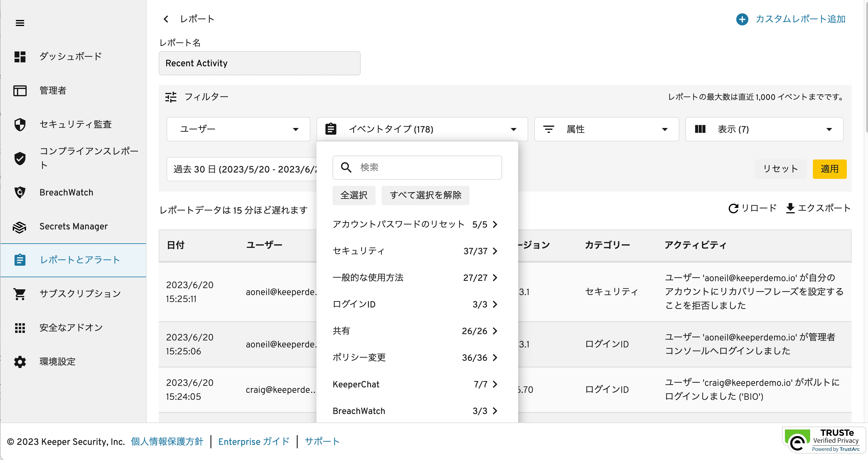The image size is (868, 460).
Task: Click the hamburger menu icon
Action: pyautogui.click(x=20, y=23)
